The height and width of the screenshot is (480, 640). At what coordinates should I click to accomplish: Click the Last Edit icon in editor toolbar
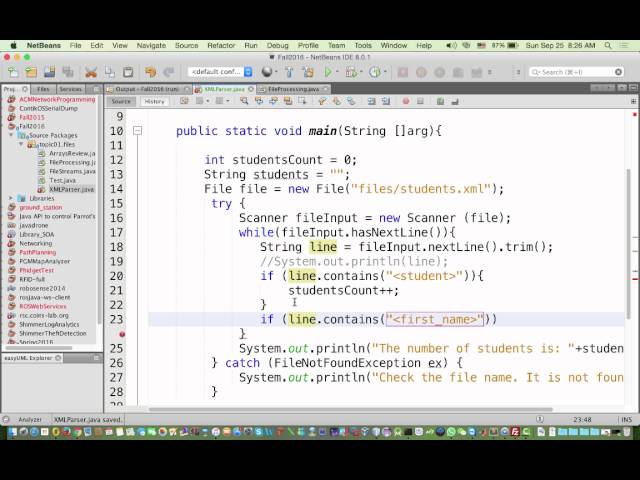(x=184, y=101)
